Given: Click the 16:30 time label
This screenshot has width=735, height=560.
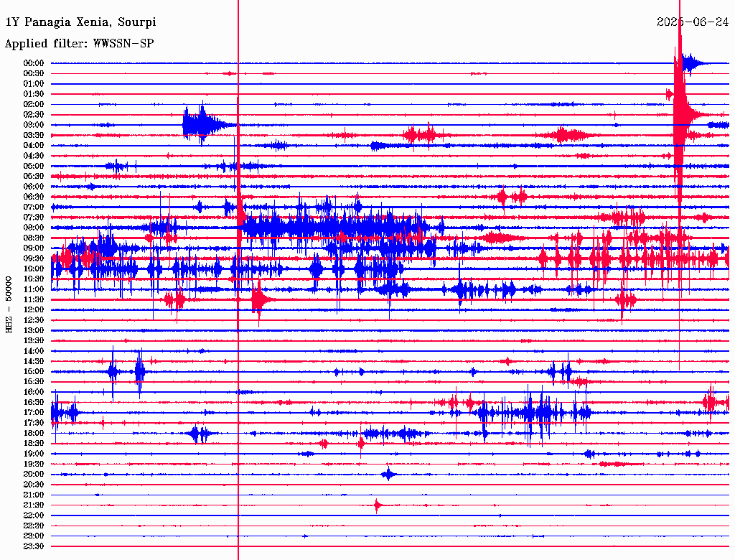Looking at the screenshot, I should point(34,403).
